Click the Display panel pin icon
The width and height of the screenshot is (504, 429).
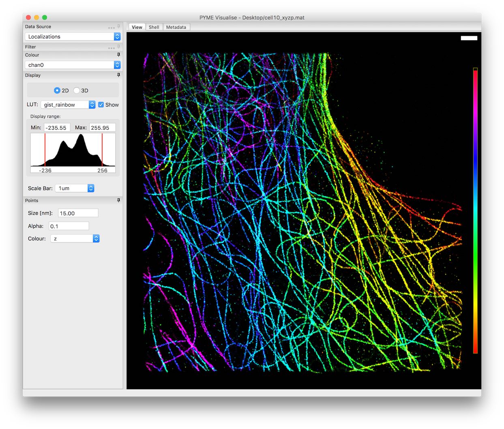coord(118,75)
